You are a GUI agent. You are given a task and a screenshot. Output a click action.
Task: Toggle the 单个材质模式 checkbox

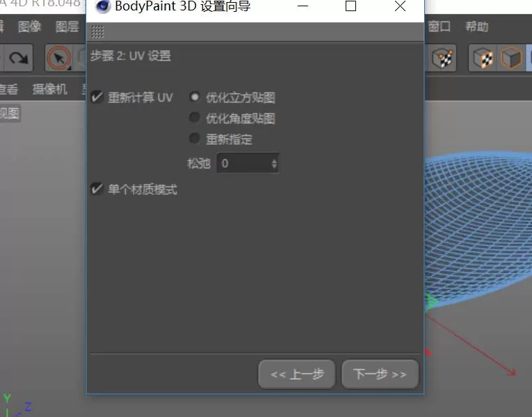pos(97,189)
